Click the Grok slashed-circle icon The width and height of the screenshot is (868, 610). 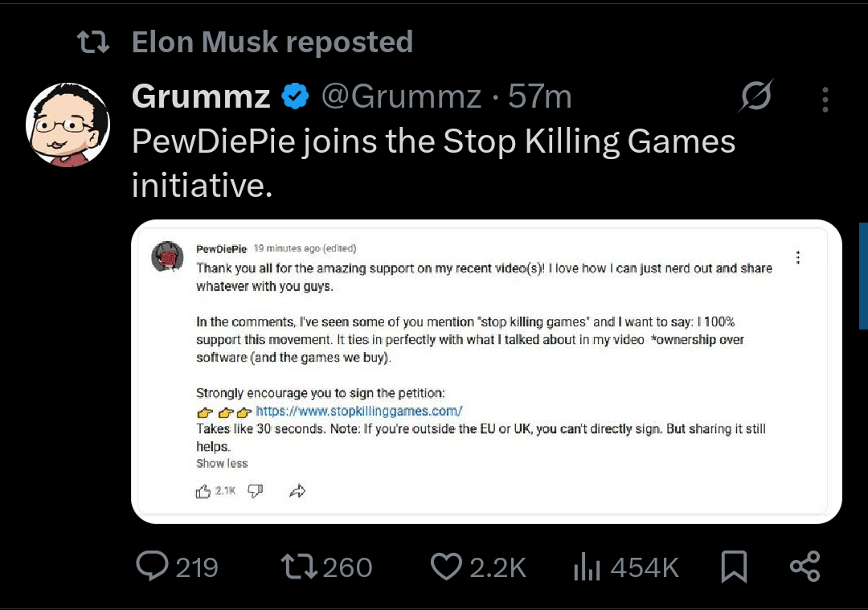[755, 96]
